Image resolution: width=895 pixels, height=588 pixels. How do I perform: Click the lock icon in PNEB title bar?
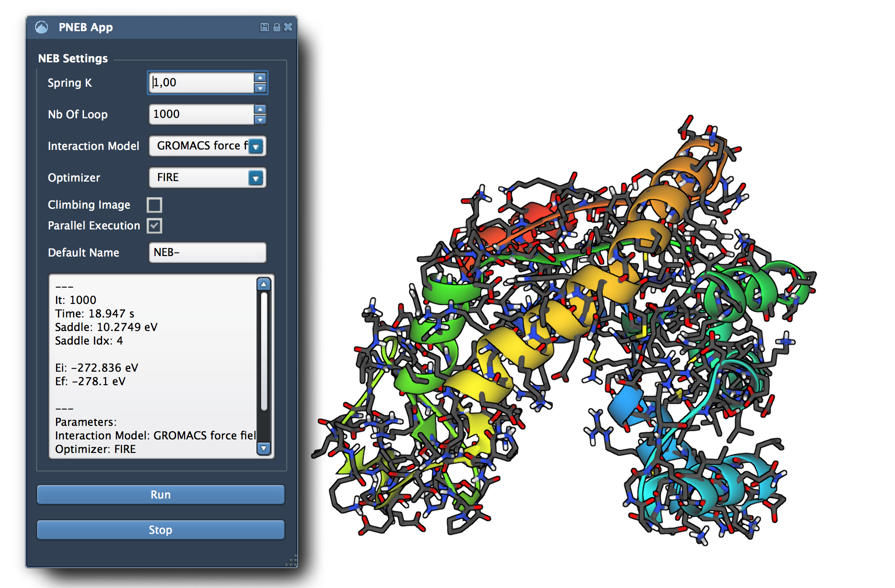tap(276, 28)
